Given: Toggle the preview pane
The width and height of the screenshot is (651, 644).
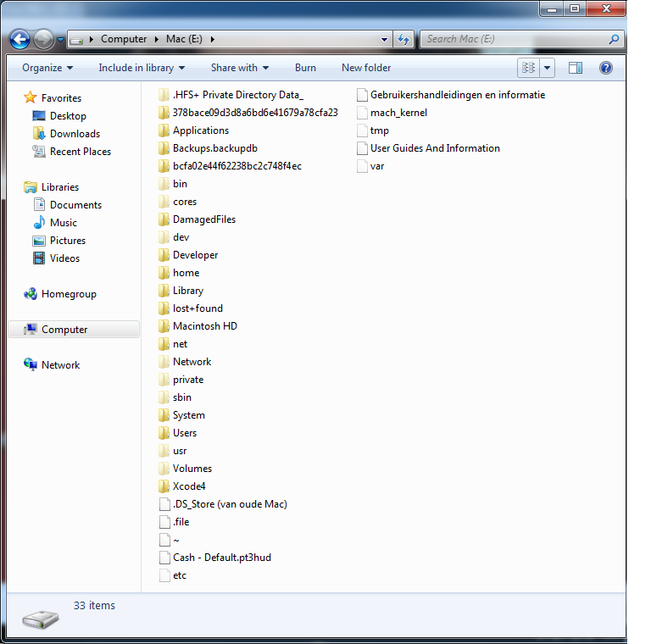Looking at the screenshot, I should pyautogui.click(x=575, y=68).
